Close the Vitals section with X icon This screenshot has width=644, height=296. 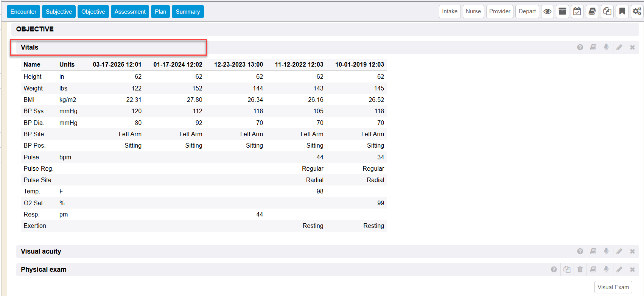[632, 47]
